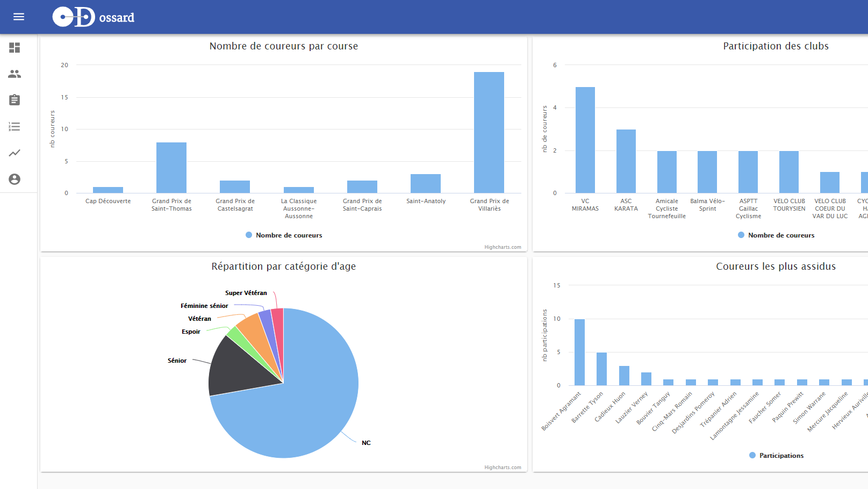Open Highcharts.com link under age pie chart

pos(503,468)
